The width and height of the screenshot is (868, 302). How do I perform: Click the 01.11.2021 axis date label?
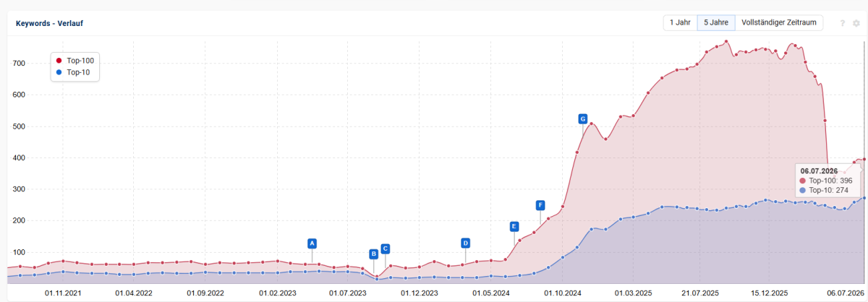click(x=63, y=293)
